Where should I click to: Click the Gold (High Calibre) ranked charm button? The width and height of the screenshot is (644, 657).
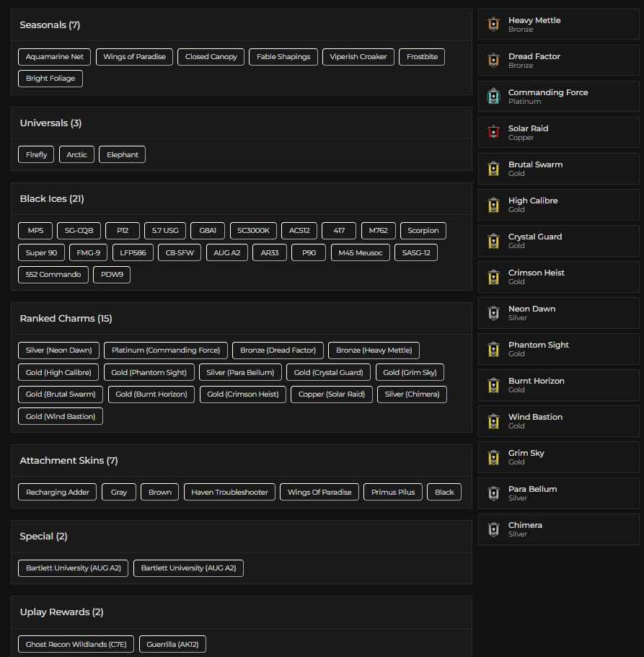(60, 372)
